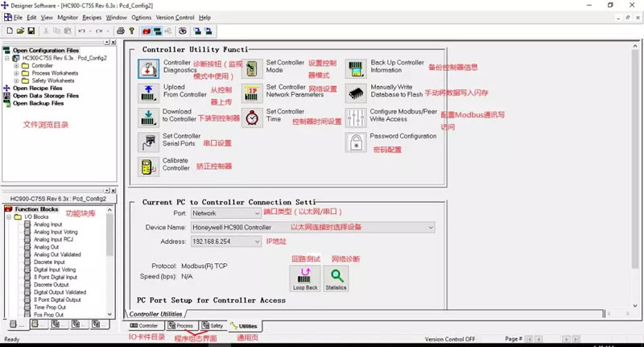644x347 pixels.
Task: Expand the Process Worksheets tree node
Action: click(x=16, y=73)
